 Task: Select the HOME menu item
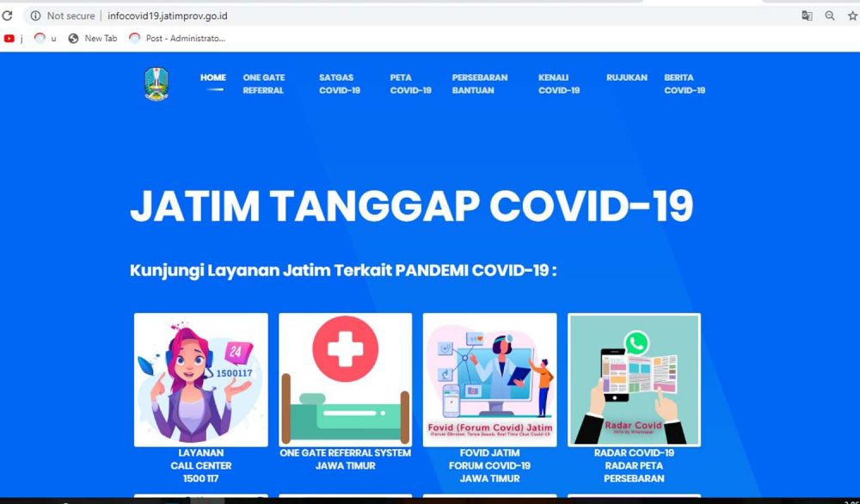(212, 77)
